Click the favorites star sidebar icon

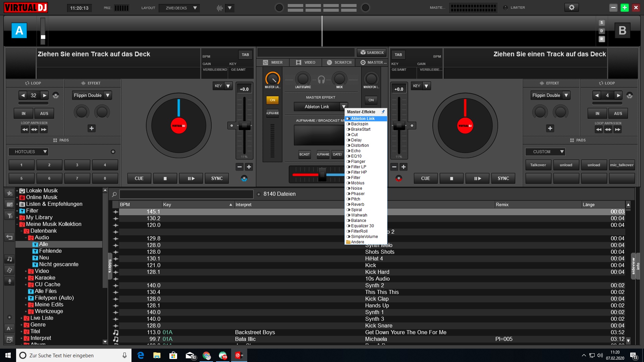(9, 193)
